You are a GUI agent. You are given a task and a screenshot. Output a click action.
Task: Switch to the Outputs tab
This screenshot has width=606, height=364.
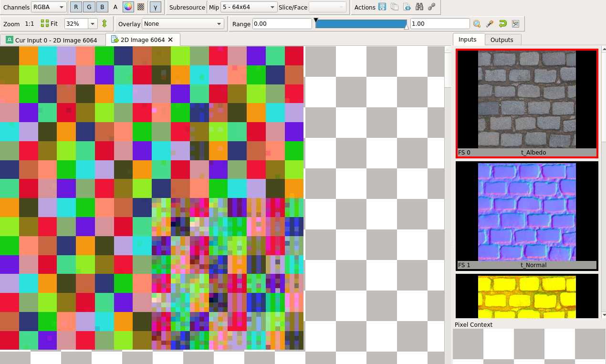502,40
